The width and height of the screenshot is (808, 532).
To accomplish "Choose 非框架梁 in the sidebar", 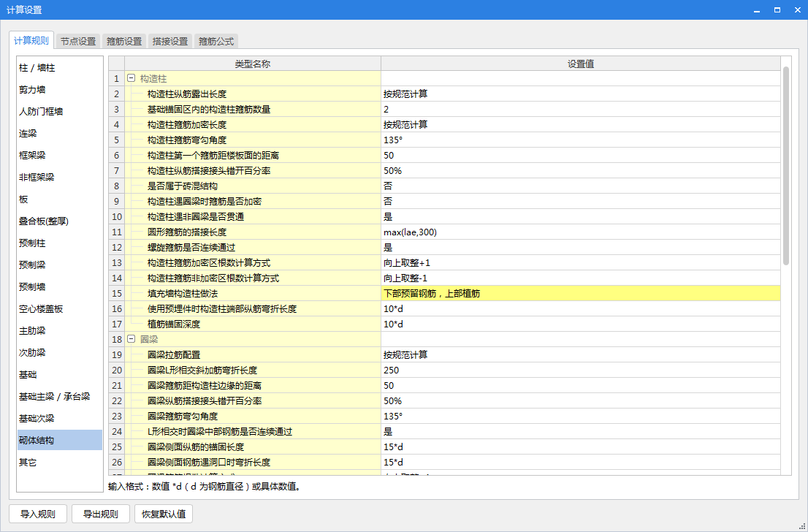I will [60, 178].
